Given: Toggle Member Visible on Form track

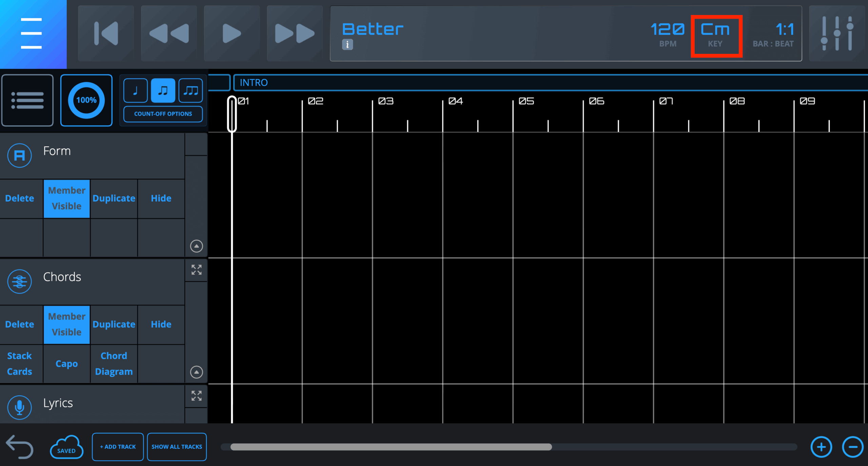Looking at the screenshot, I should [67, 199].
